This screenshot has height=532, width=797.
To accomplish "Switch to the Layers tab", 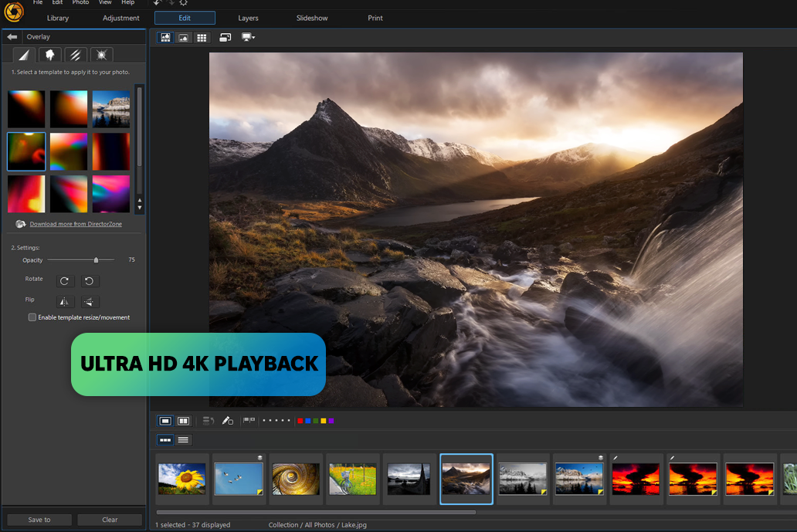I will click(248, 18).
